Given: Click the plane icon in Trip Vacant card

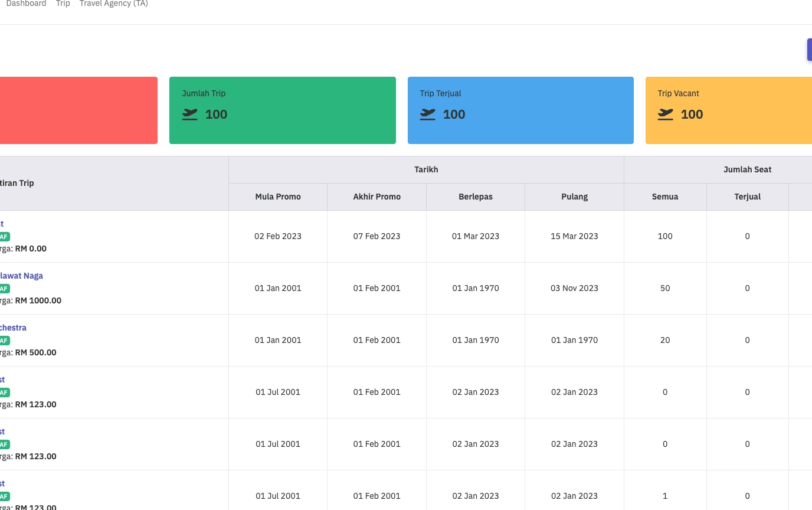Looking at the screenshot, I should coord(666,115).
